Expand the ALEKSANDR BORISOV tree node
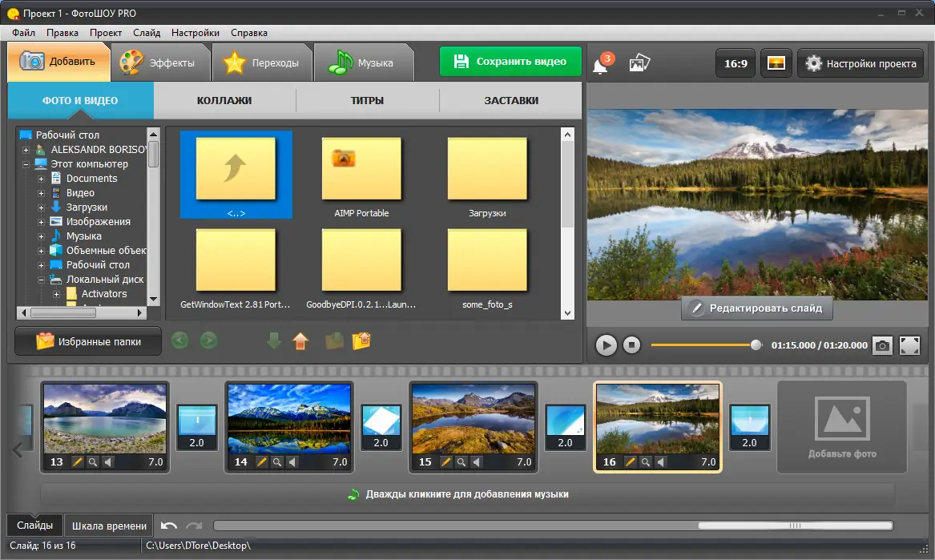 26,150
